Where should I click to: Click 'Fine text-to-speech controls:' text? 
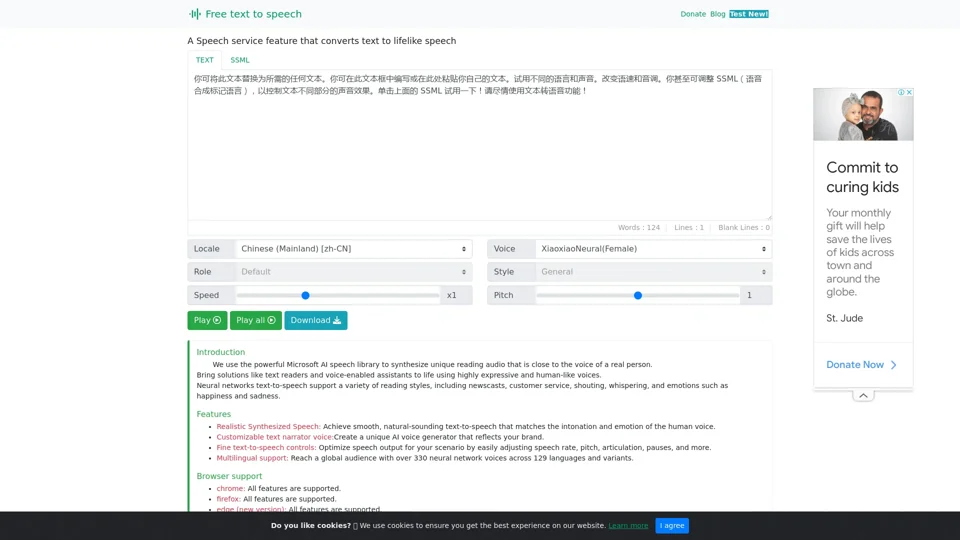coord(266,448)
